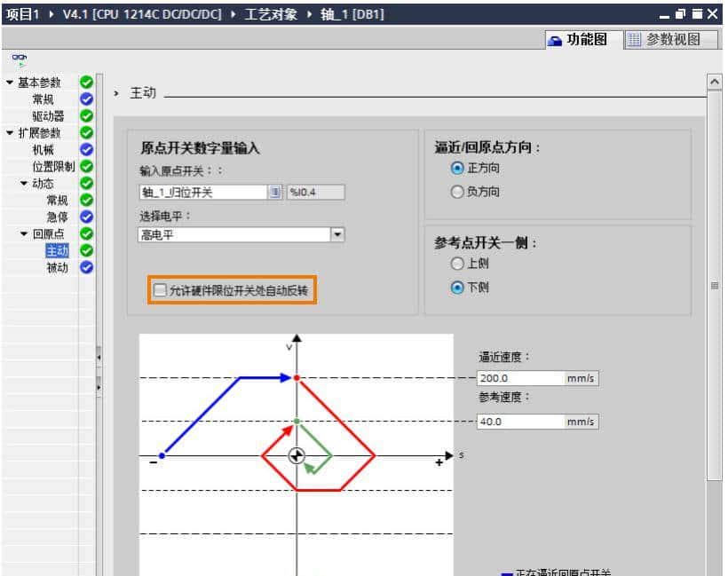Image resolution: width=728 pixels, height=576 pixels.
Task: Collapse the 基本参数 tree section
Action: point(9,83)
